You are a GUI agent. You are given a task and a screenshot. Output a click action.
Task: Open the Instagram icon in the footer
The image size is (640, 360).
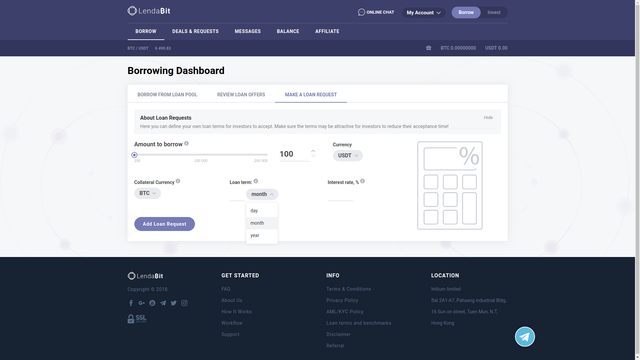pos(184,303)
